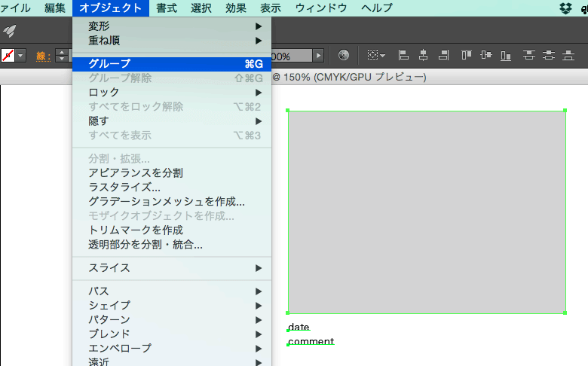Open the stroke swatch dropdown arrow
Image resolution: width=588 pixels, height=366 pixels.
pyautogui.click(x=20, y=56)
